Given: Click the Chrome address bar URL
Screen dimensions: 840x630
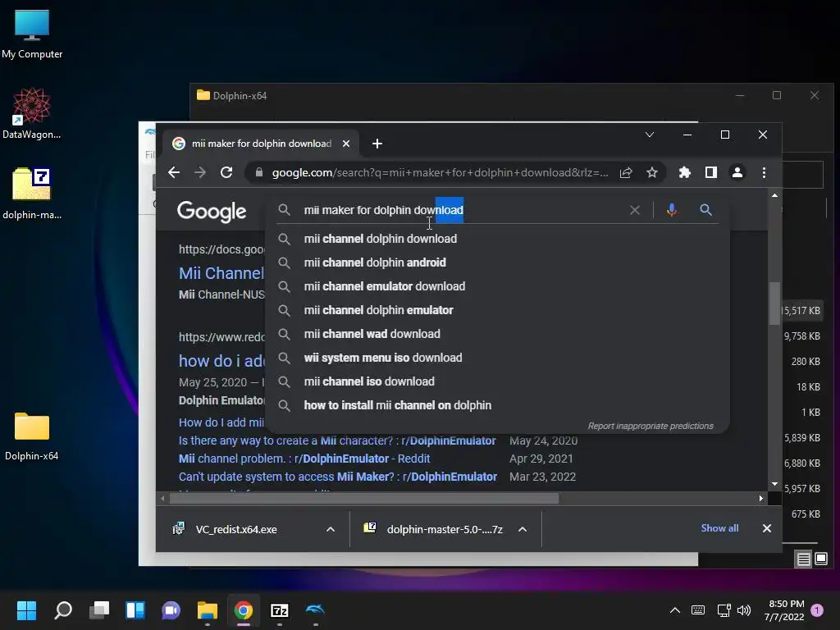Looking at the screenshot, I should pyautogui.click(x=440, y=172).
